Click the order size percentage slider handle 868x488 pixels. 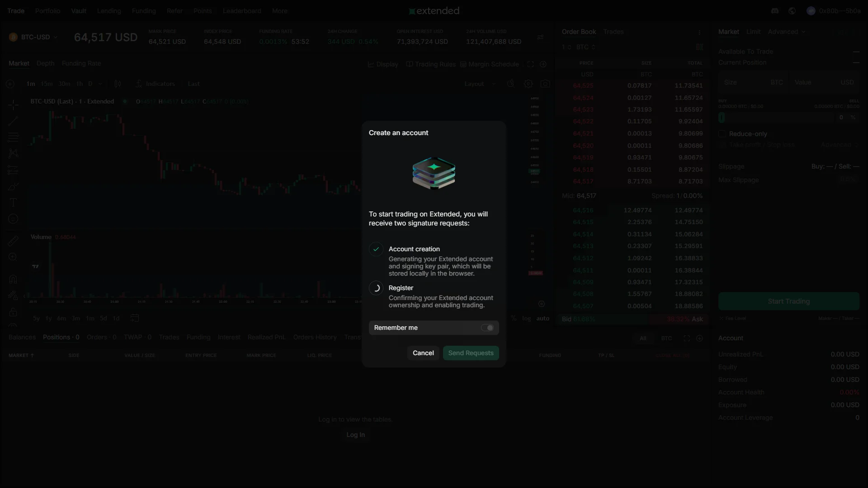[722, 117]
